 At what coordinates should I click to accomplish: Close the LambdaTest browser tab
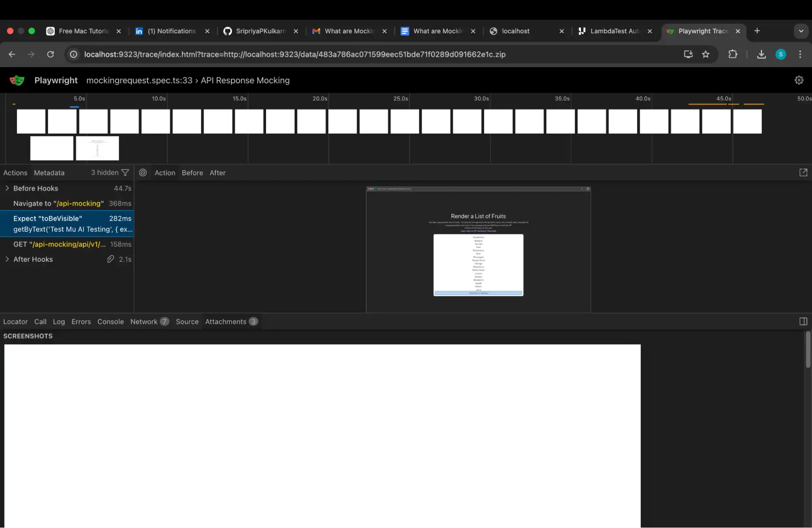pyautogui.click(x=650, y=31)
